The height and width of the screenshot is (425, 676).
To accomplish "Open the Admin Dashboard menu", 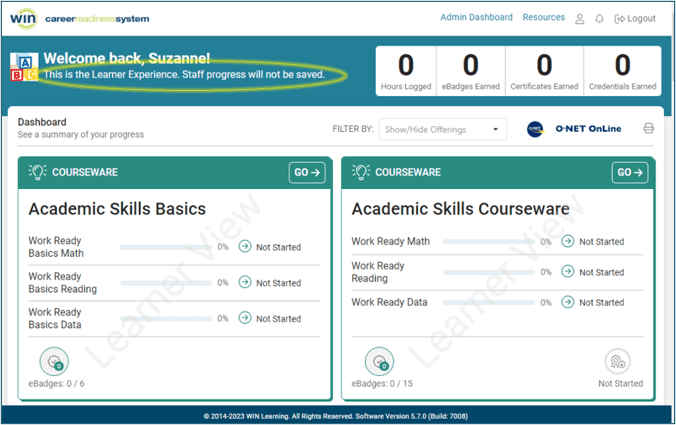I will [x=476, y=18].
